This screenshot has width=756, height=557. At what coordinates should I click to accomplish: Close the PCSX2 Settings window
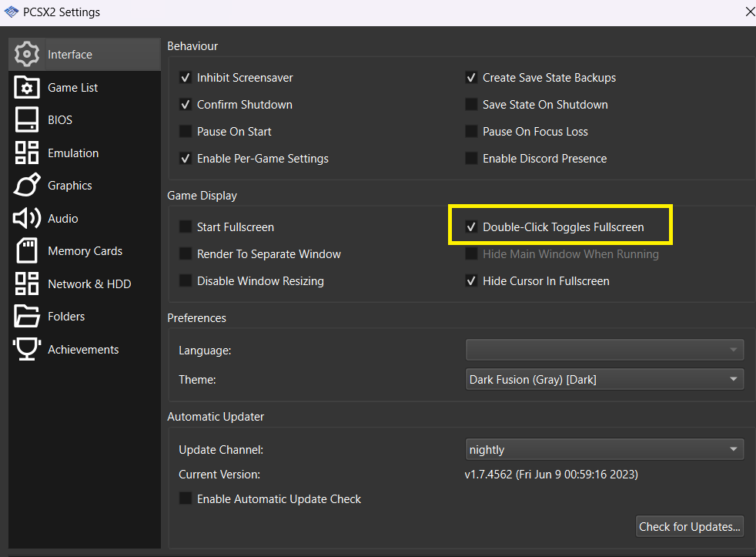pos(749,12)
